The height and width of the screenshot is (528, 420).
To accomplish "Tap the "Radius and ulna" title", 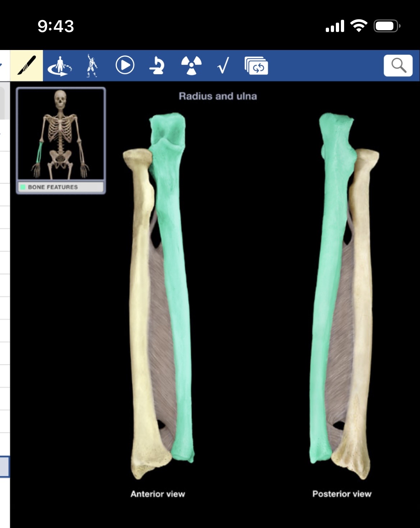I will click(218, 96).
